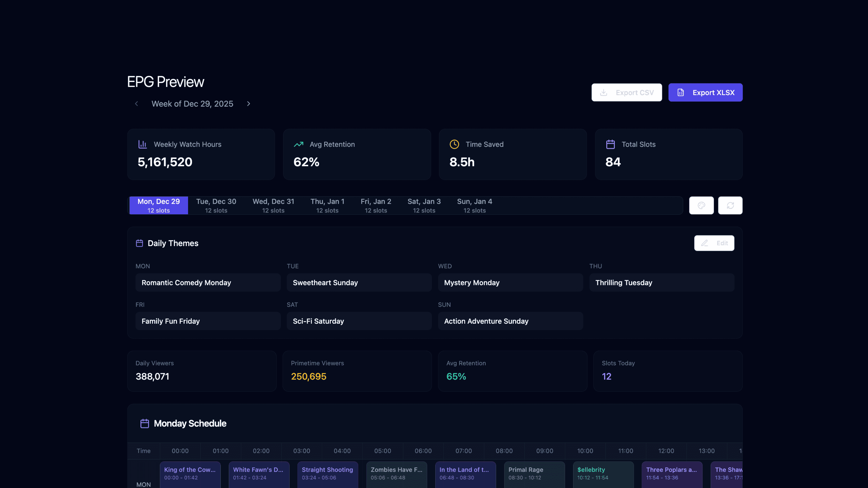
Task: Select the Romantic Comedy Monday theme field
Action: 208,282
